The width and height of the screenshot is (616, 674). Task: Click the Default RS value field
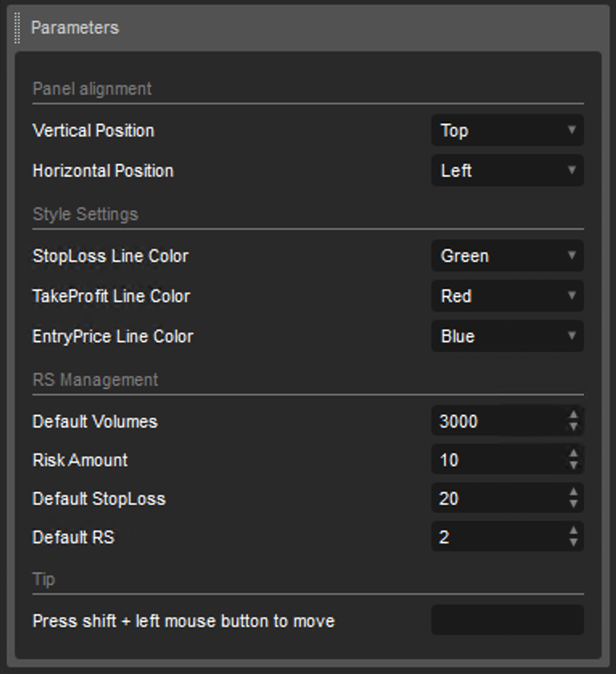pos(499,536)
